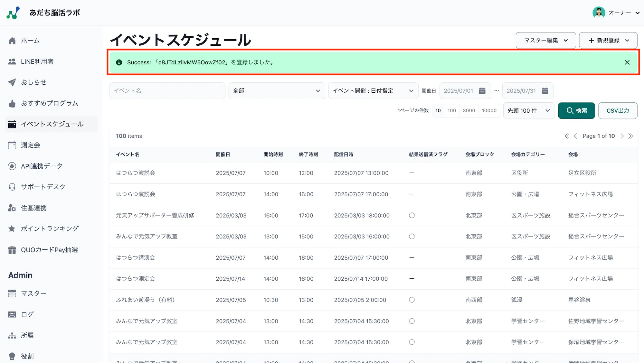Image resolution: width=644 pixels, height=363 pixels.
Task: Open the 全部 filter dropdown
Action: (276, 90)
